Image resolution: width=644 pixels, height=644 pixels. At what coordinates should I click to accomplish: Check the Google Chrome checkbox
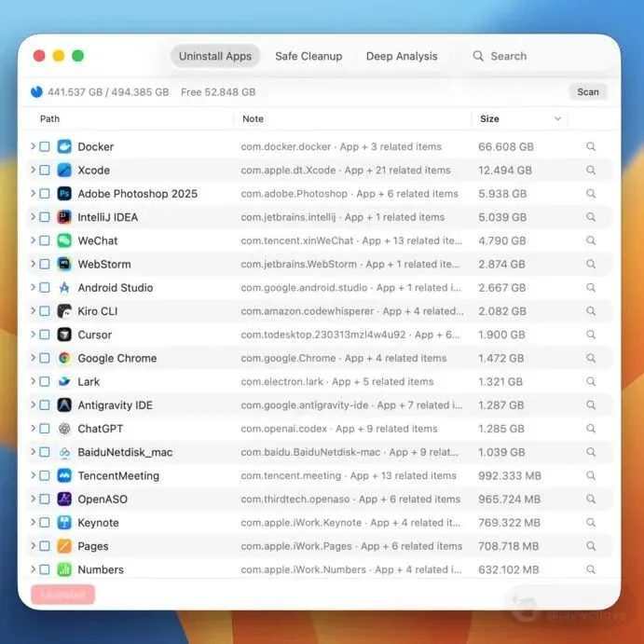[45, 358]
